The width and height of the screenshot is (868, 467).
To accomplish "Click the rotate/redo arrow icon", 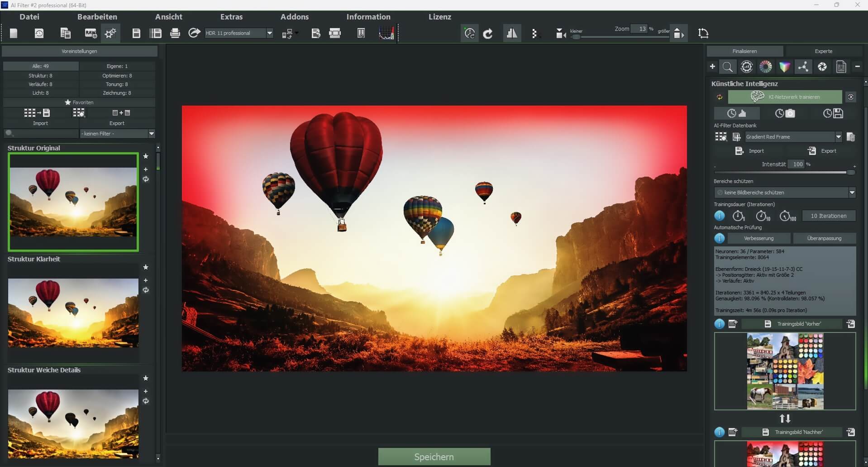I will (x=488, y=33).
